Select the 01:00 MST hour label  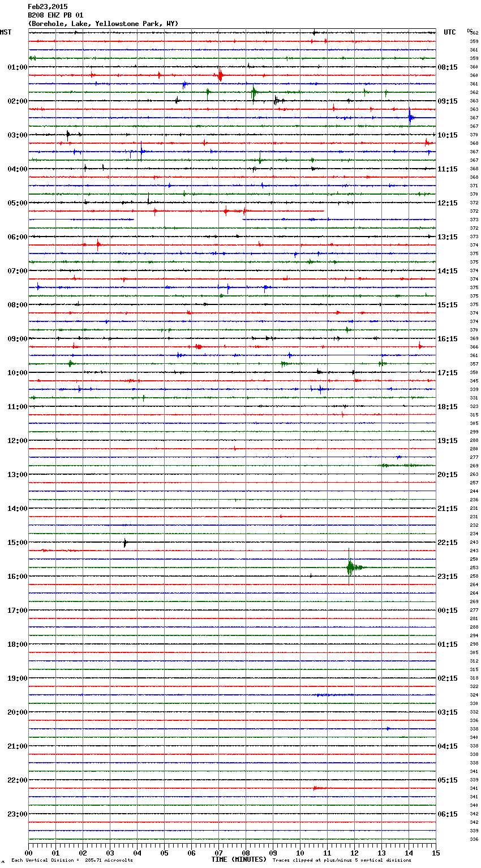coord(18,67)
